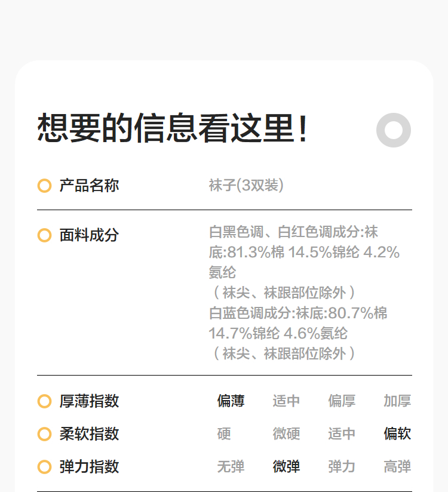Screen dimensions: 448x492
Task: Select 无弹 elasticity option
Action: pyautogui.click(x=231, y=467)
